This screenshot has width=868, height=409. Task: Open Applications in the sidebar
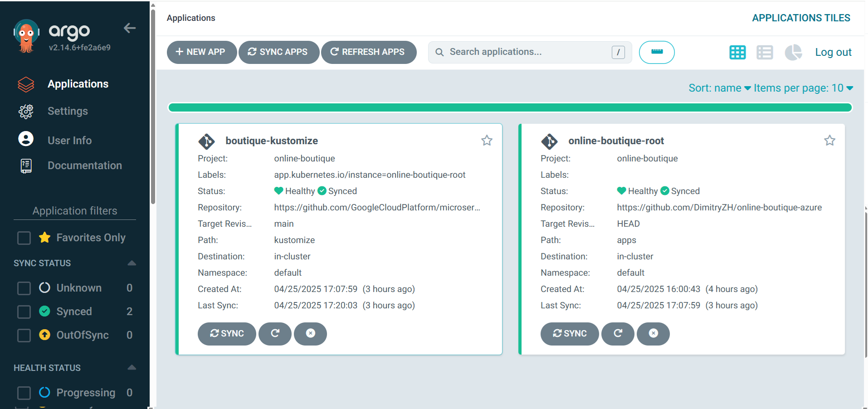78,84
